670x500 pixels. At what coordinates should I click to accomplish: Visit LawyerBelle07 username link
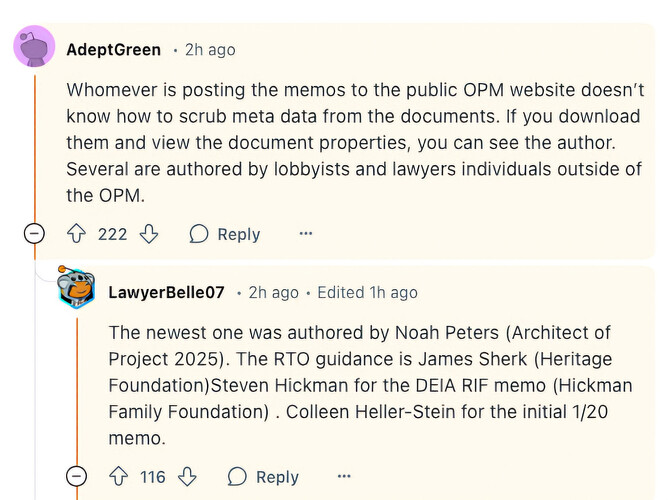pyautogui.click(x=166, y=292)
